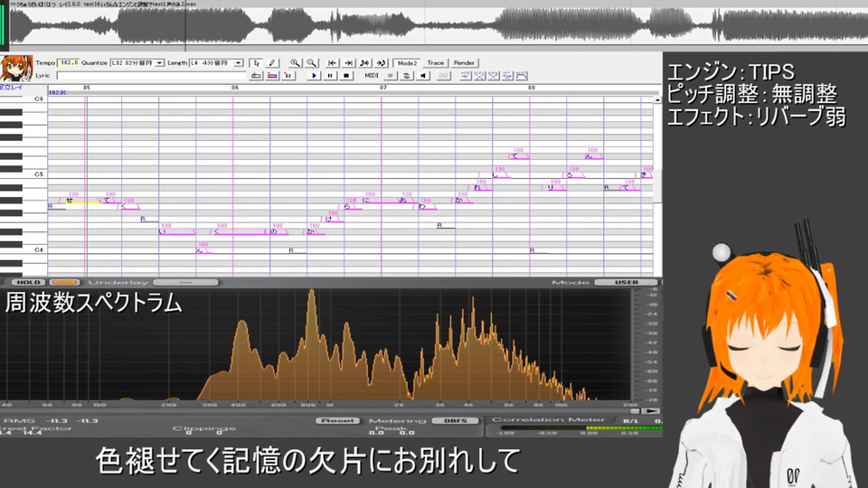The width and height of the screenshot is (868, 488).
Task: Open the Mode USER selector
Action: point(626,282)
